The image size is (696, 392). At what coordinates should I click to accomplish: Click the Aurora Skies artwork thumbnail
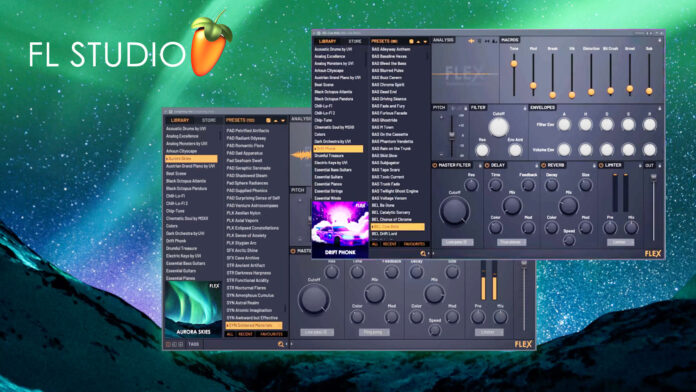[193, 309]
